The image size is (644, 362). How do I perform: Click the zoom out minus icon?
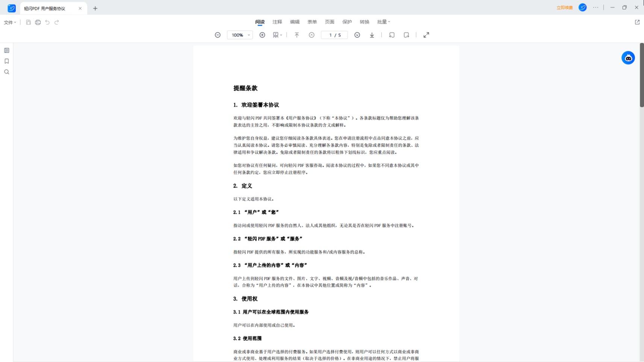click(218, 35)
